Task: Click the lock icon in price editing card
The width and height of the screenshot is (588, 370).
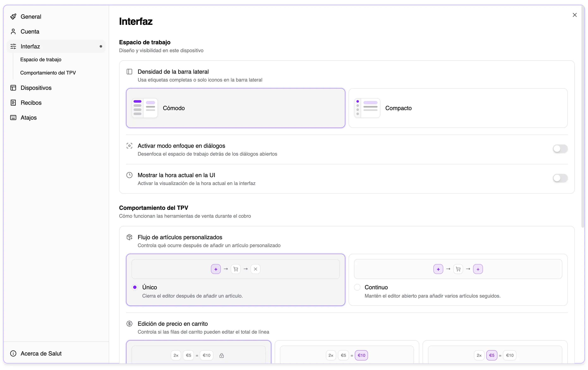Action: [221, 356]
